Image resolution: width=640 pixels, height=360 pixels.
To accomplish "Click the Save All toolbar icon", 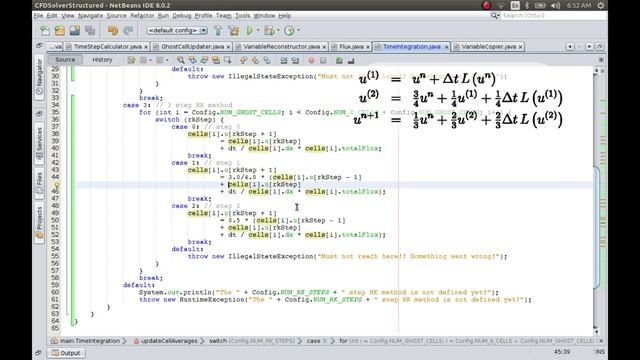I will tap(90, 31).
